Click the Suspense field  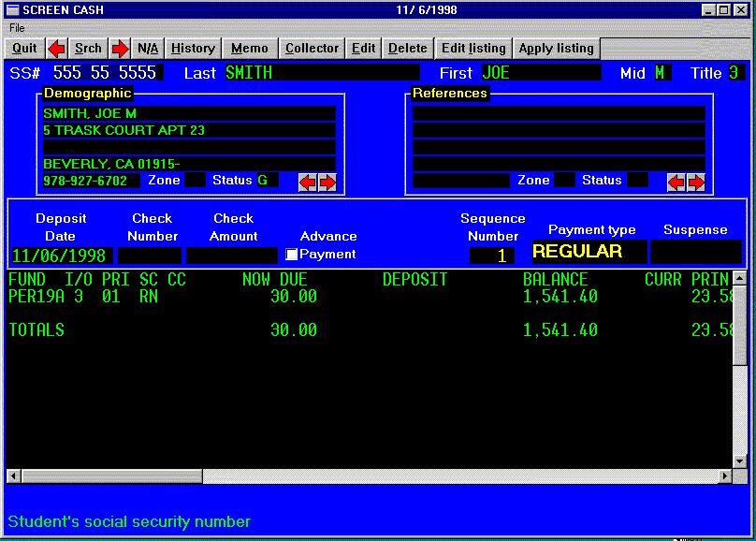point(696,252)
